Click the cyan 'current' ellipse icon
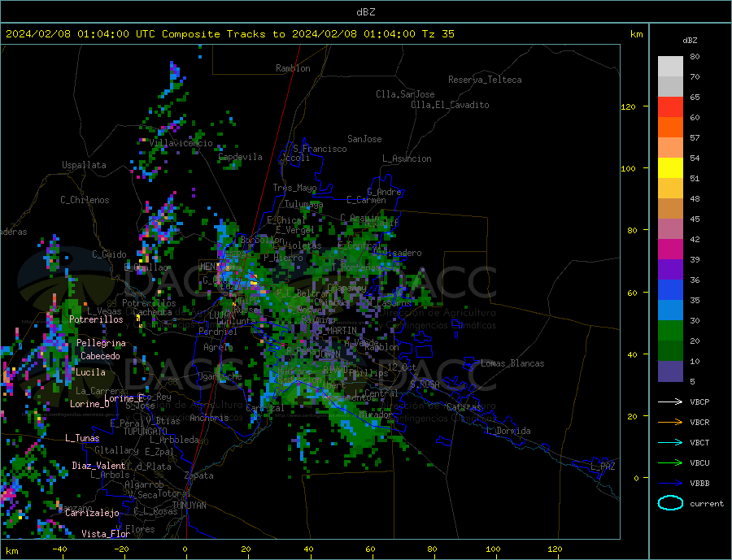 (670, 503)
